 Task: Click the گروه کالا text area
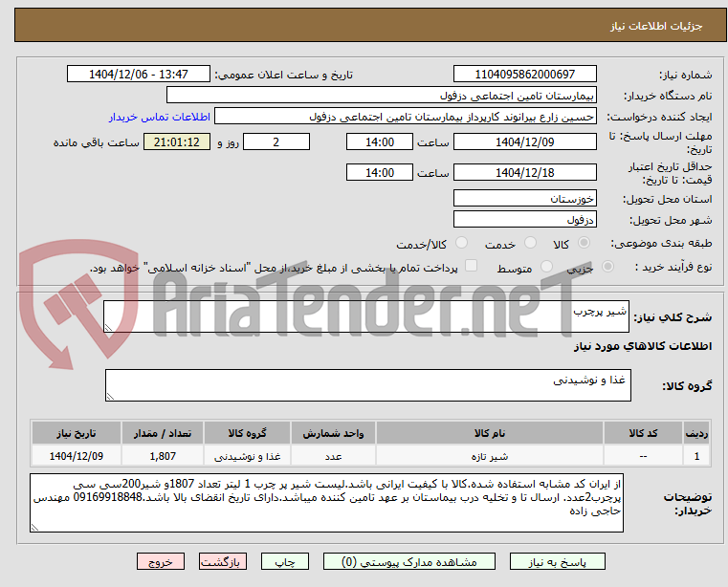tap(368, 385)
